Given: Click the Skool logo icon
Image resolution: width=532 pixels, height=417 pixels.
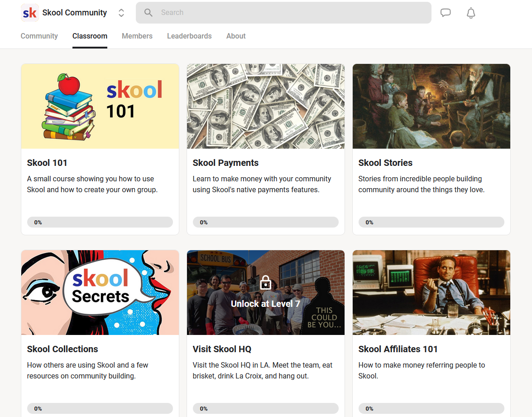Looking at the screenshot, I should coord(30,13).
